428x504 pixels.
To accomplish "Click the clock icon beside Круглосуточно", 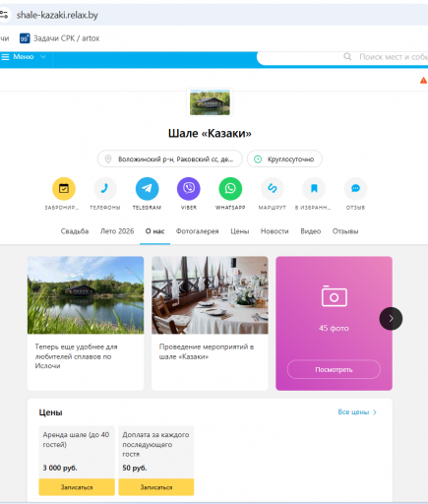I will (x=258, y=159).
